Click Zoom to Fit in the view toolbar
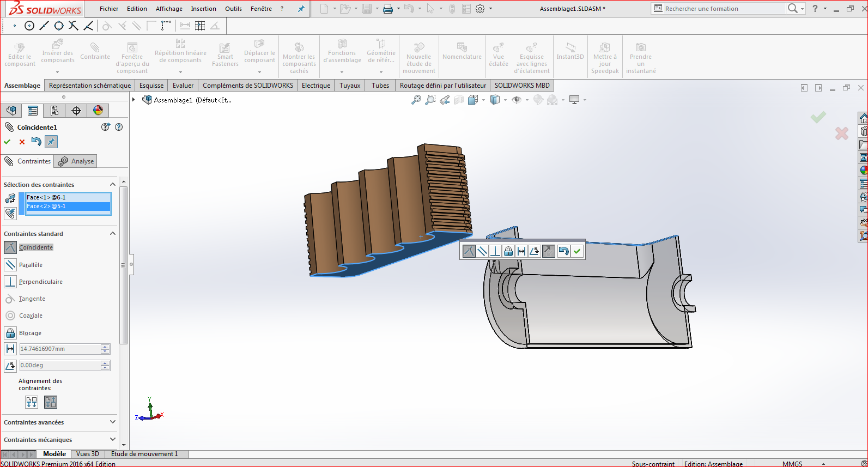This screenshot has width=868, height=467. point(416,100)
